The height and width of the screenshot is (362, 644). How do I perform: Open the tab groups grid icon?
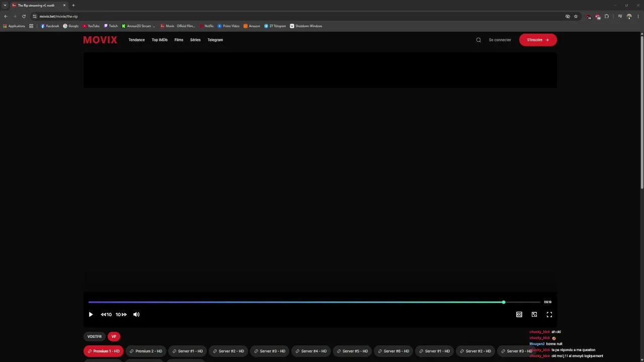pyautogui.click(x=31, y=26)
